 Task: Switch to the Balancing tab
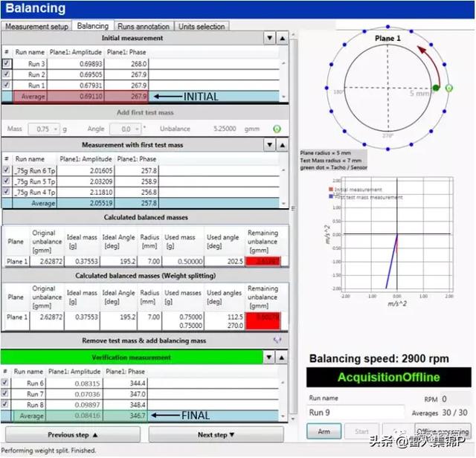pos(92,26)
